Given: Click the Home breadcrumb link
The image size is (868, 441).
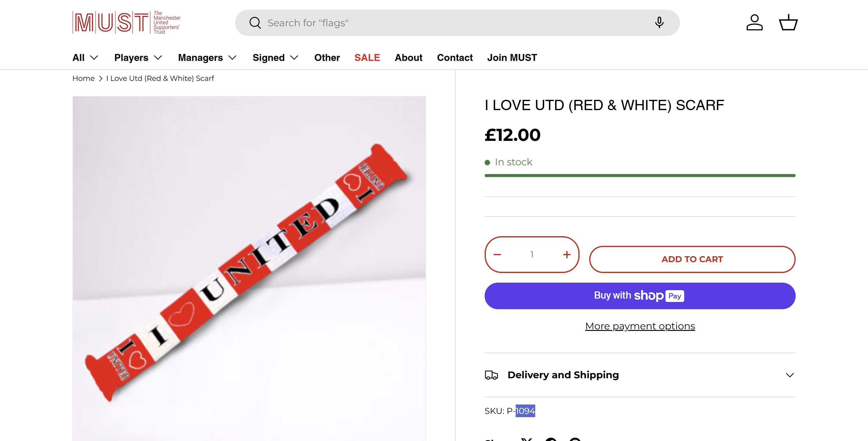Looking at the screenshot, I should 83,78.
